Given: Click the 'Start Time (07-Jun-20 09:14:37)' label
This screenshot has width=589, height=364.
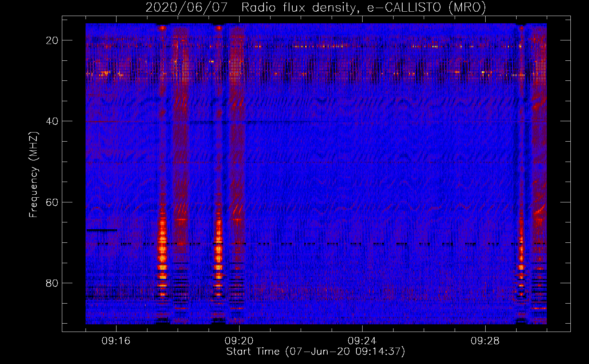Looking at the screenshot, I should point(316,352).
